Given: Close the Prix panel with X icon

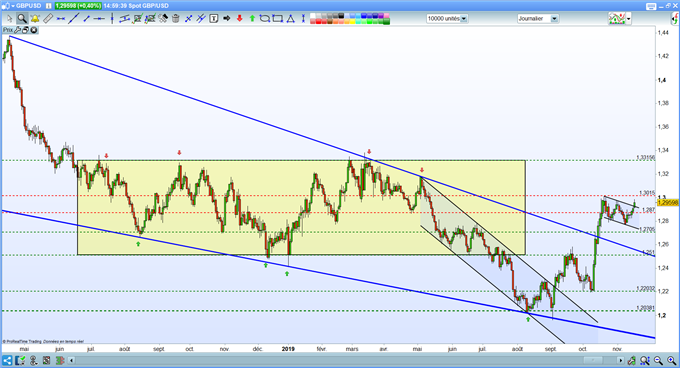Looking at the screenshot, I should click(x=33, y=30).
